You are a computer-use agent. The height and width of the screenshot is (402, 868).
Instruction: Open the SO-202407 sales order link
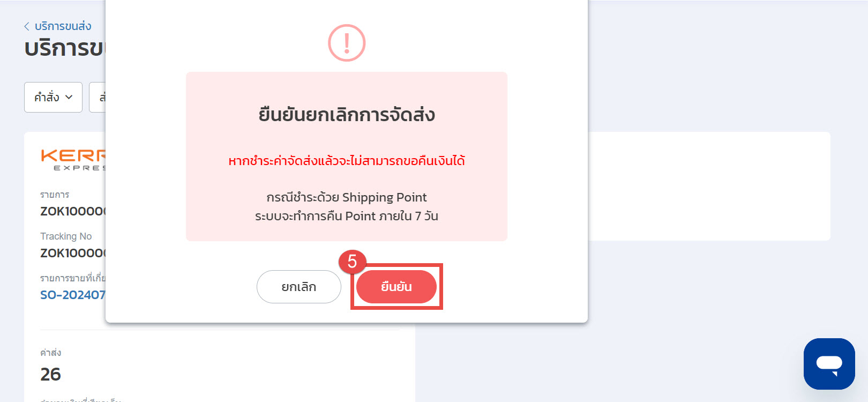(73, 295)
